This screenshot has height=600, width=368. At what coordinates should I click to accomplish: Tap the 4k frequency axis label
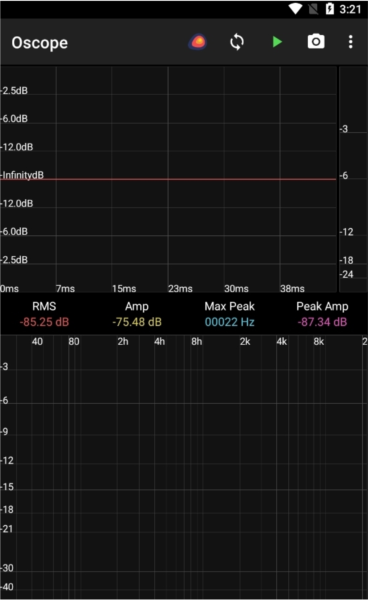[282, 341]
